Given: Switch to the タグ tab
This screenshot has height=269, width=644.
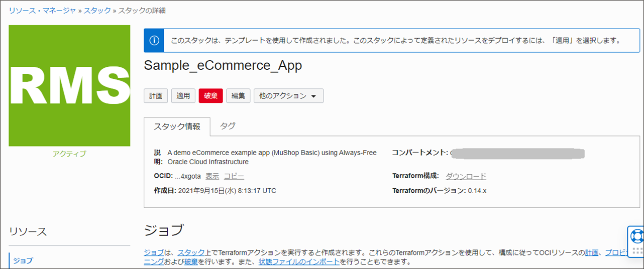Looking at the screenshot, I should point(228,126).
